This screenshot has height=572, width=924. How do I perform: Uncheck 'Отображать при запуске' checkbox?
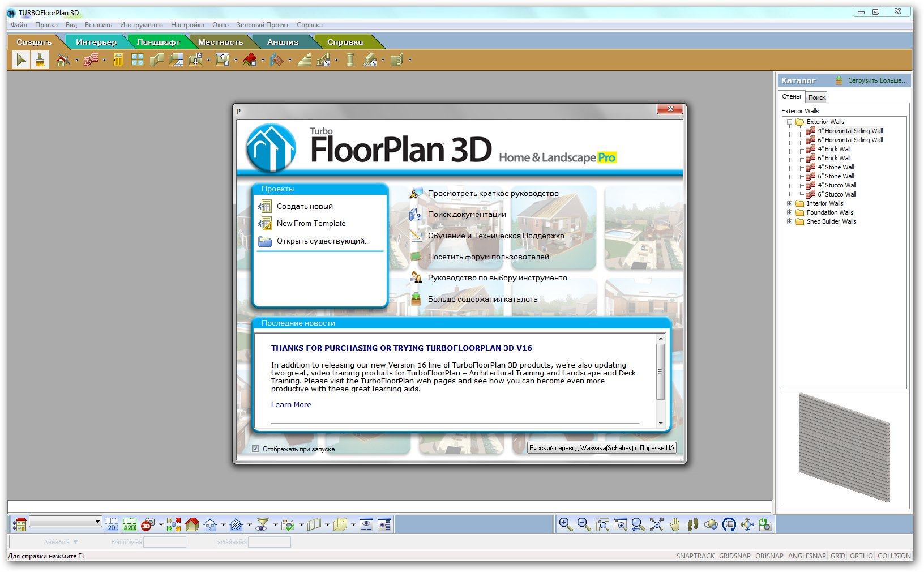[x=255, y=449]
